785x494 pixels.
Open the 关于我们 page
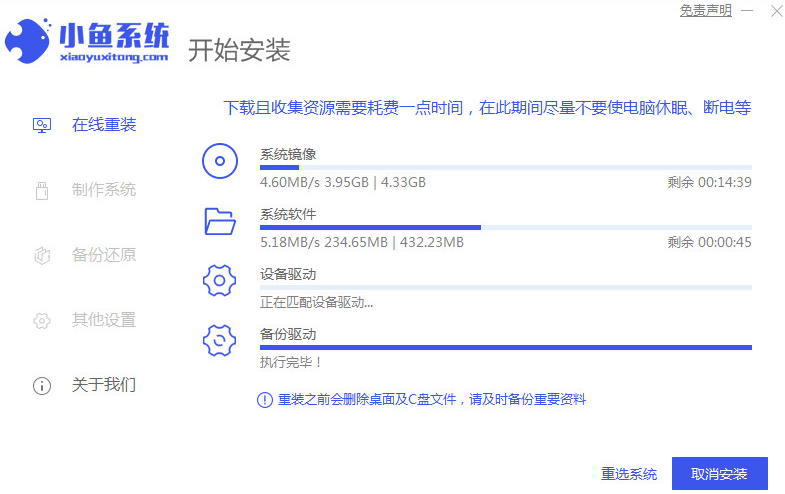(x=103, y=385)
